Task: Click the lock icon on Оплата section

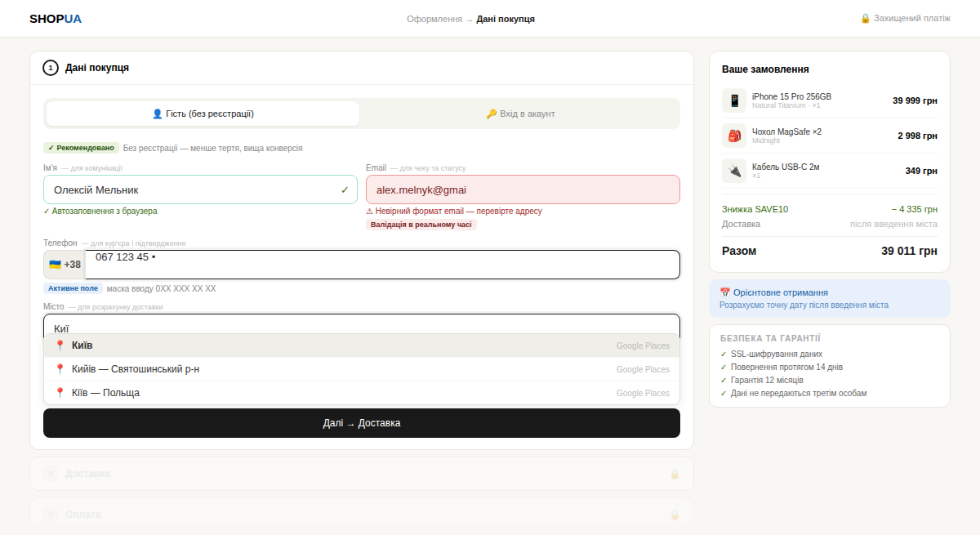Action: coord(675,515)
